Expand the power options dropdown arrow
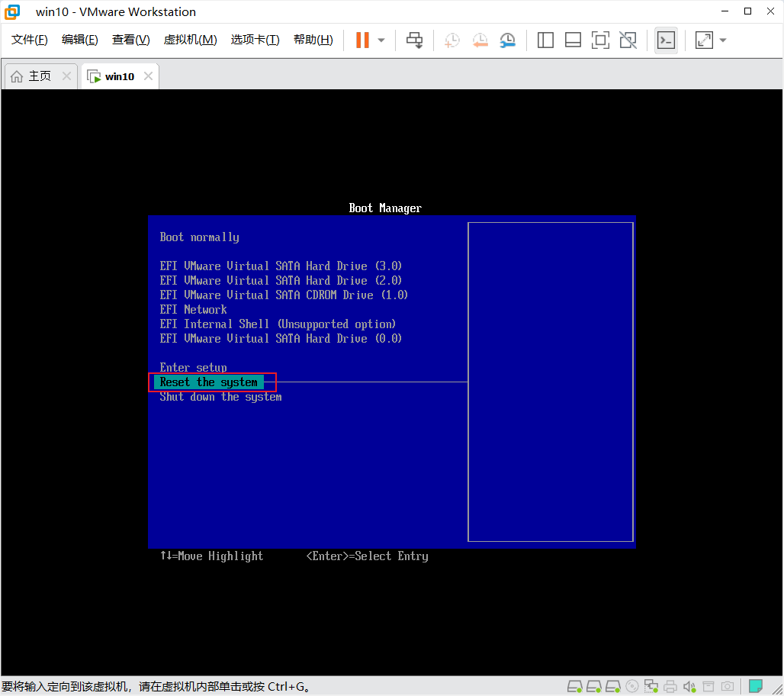 click(x=381, y=40)
